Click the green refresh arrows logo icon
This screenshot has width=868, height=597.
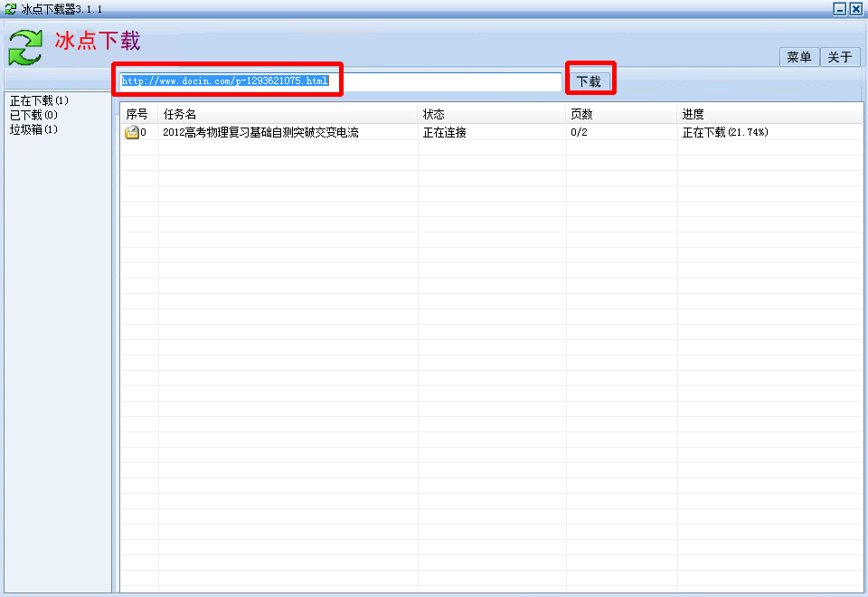(x=25, y=48)
